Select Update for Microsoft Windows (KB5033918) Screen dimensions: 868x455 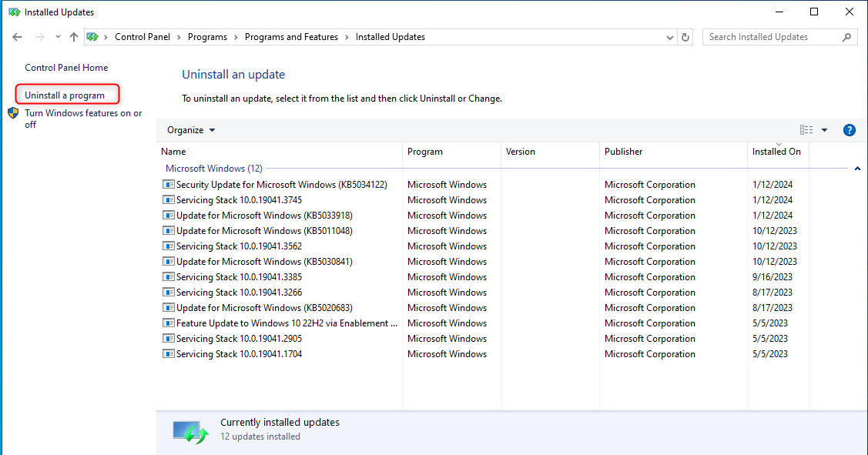pyautogui.click(x=265, y=216)
